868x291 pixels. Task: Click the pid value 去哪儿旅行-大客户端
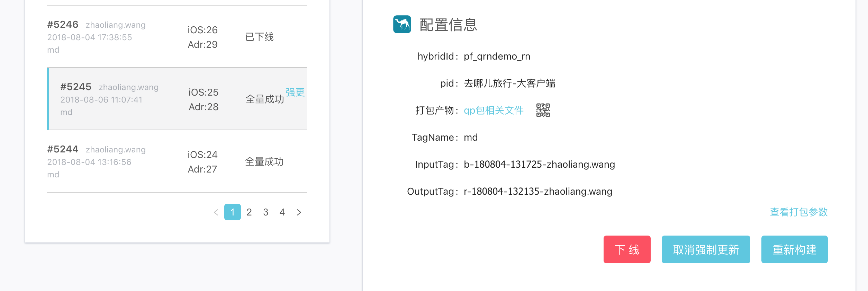click(x=509, y=83)
